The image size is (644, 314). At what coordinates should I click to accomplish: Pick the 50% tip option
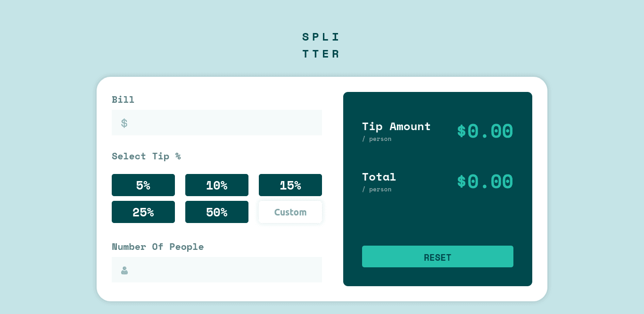(x=217, y=212)
